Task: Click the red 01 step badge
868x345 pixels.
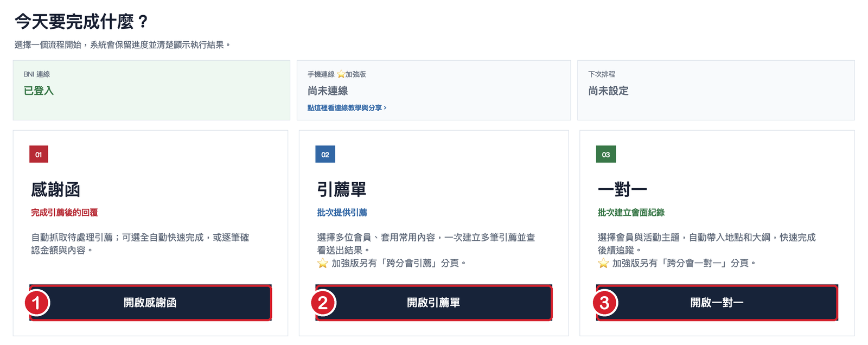Action: click(x=39, y=155)
